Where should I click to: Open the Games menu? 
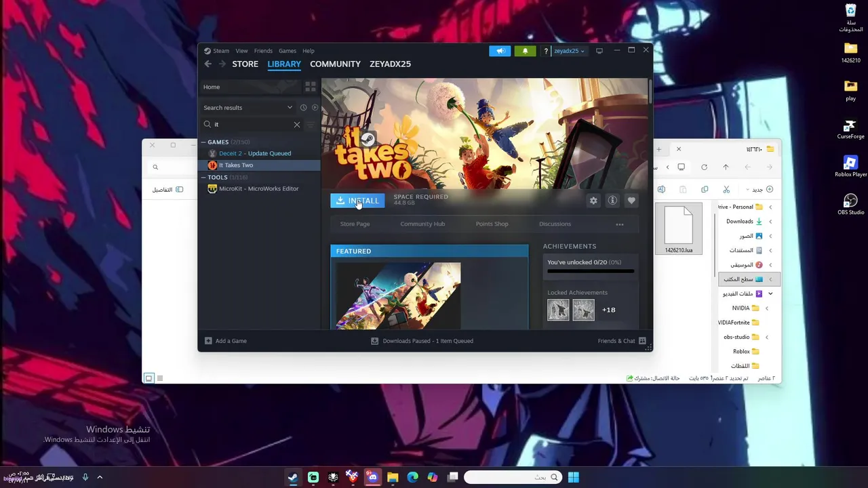click(288, 51)
